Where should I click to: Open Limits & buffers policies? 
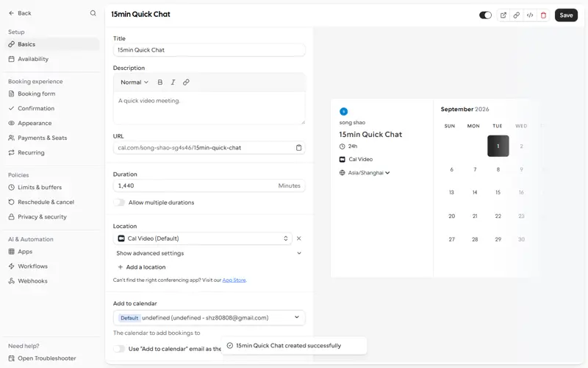point(52,188)
